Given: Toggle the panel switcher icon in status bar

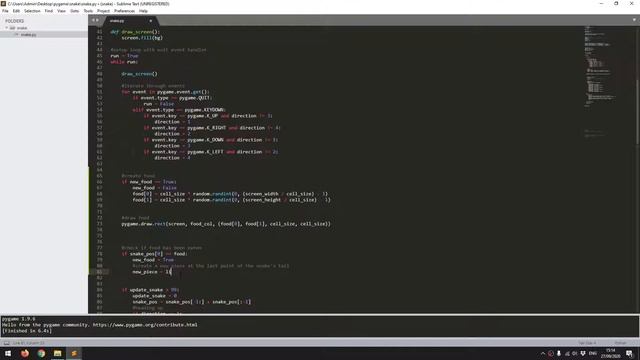Looking at the screenshot, I should [x=7, y=343].
